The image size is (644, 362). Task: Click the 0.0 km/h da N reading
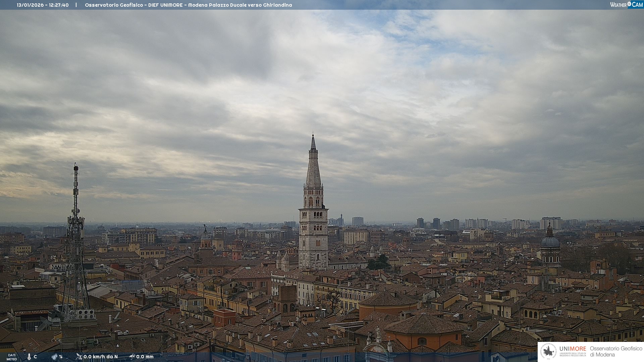point(101,357)
